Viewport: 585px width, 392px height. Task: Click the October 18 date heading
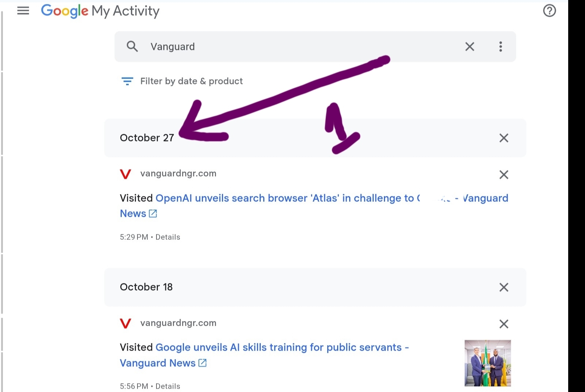point(146,287)
